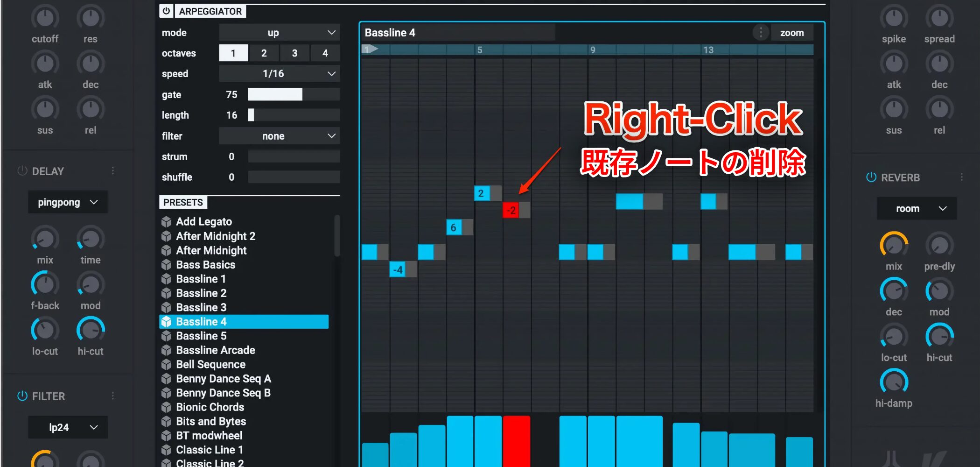
Task: Click the note labeled 6
Action: [x=453, y=227]
